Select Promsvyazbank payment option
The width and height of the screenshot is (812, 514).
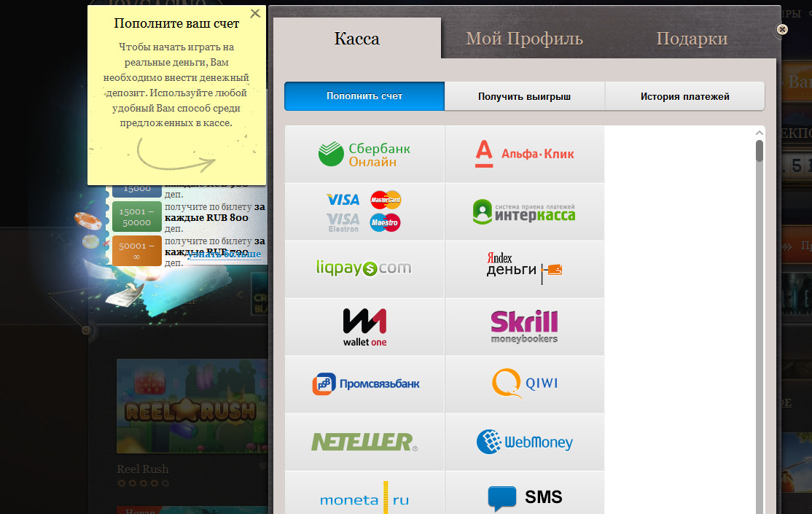coord(364,383)
